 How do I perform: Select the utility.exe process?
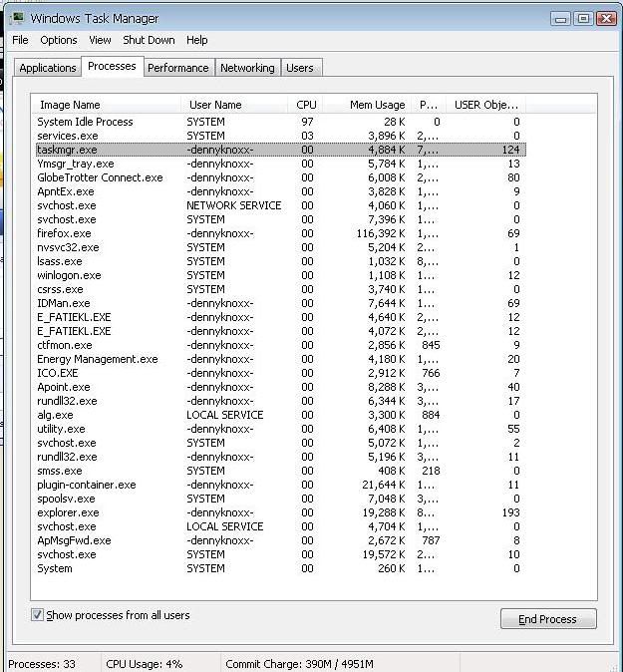[x=281, y=429]
